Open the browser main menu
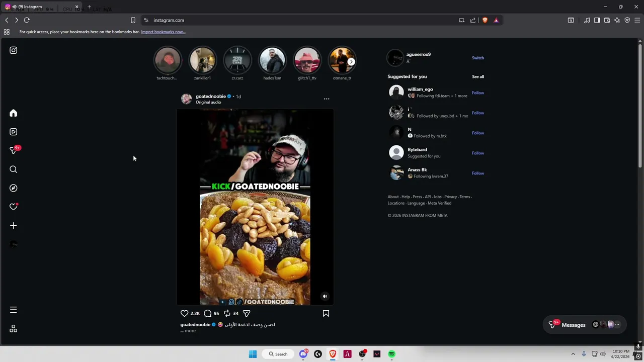Viewport: 644px width, 362px height. coord(637,20)
